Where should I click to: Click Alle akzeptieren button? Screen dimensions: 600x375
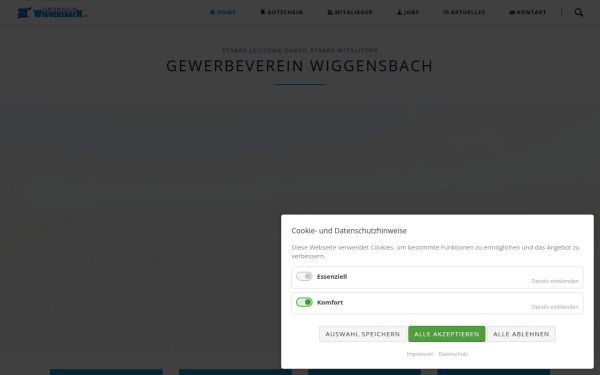pyautogui.click(x=447, y=334)
